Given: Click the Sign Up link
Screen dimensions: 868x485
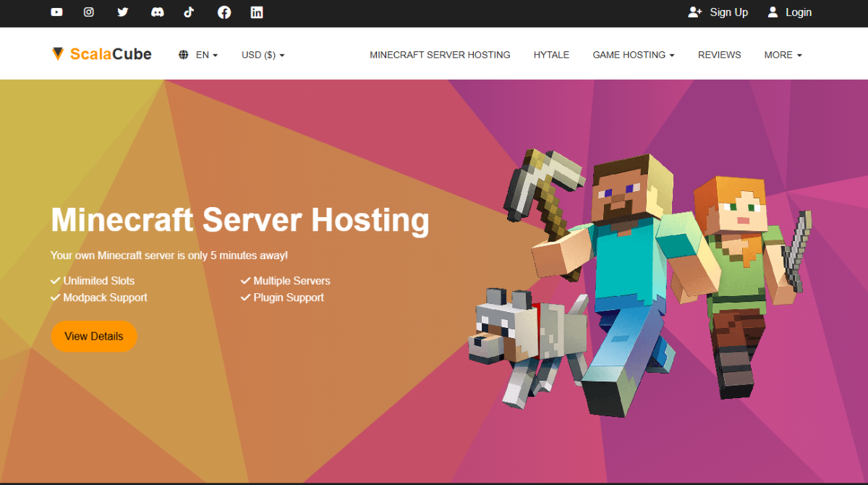Looking at the screenshot, I should click(x=718, y=12).
